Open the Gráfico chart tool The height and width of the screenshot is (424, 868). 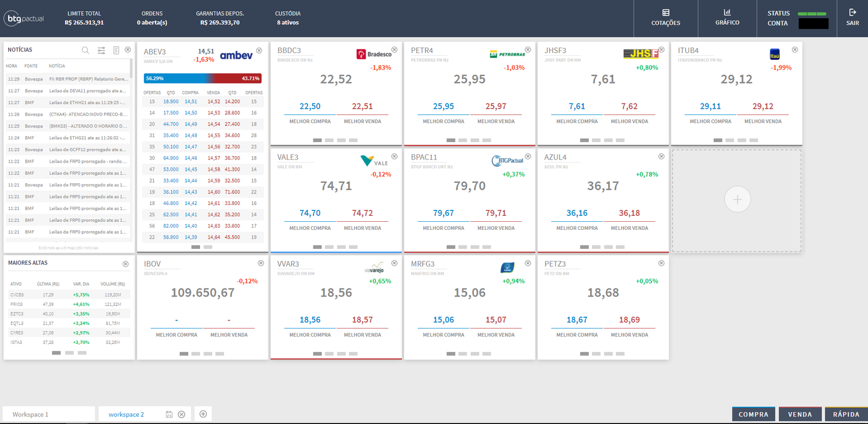click(727, 18)
